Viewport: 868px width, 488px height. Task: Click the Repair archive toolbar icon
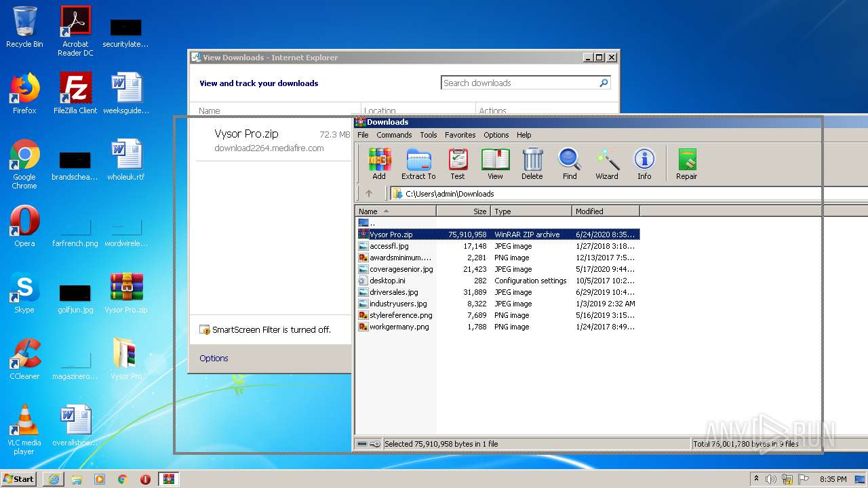[686, 164]
